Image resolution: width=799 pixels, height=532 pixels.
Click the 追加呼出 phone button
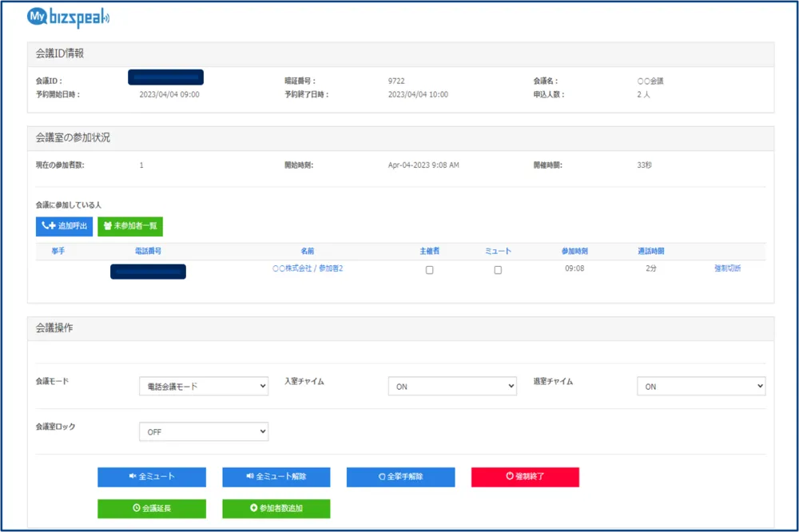64,226
